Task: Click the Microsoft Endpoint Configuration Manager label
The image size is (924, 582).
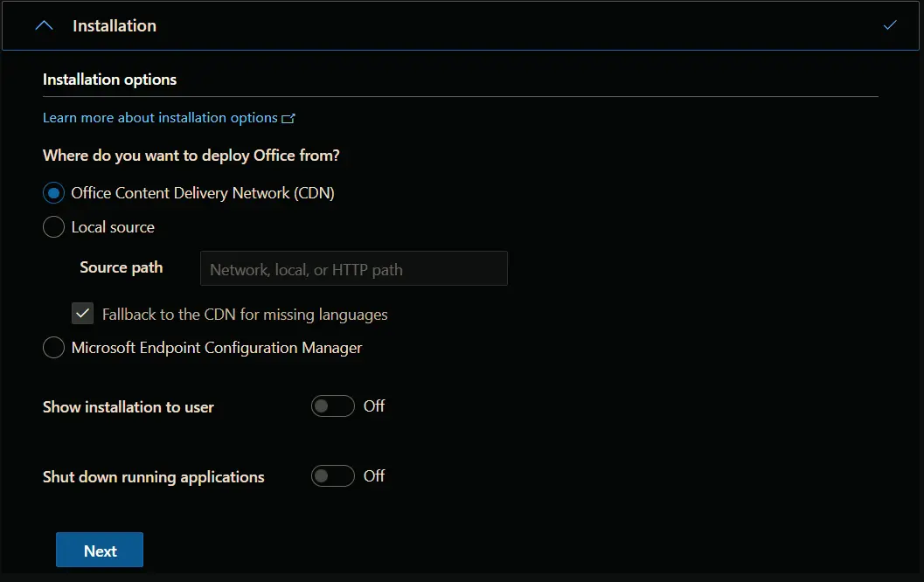Action: pyautogui.click(x=216, y=348)
